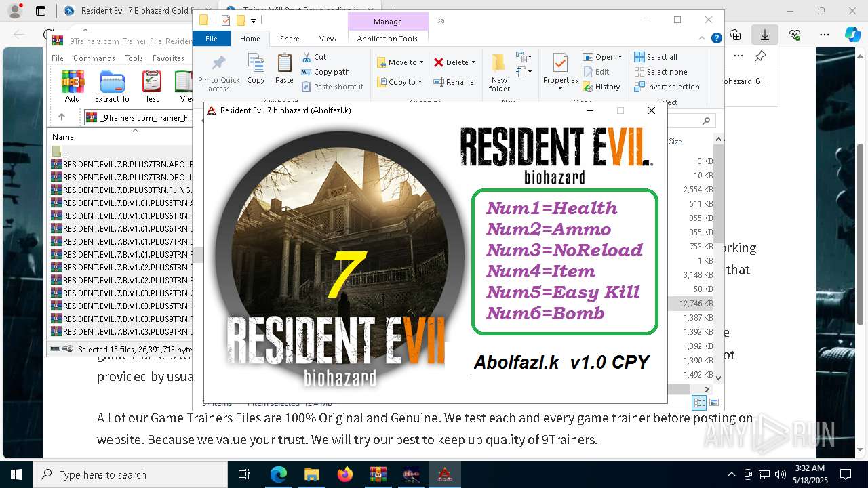
Task: Select the parent folder '..' row in WinRAR
Action: tap(121, 151)
